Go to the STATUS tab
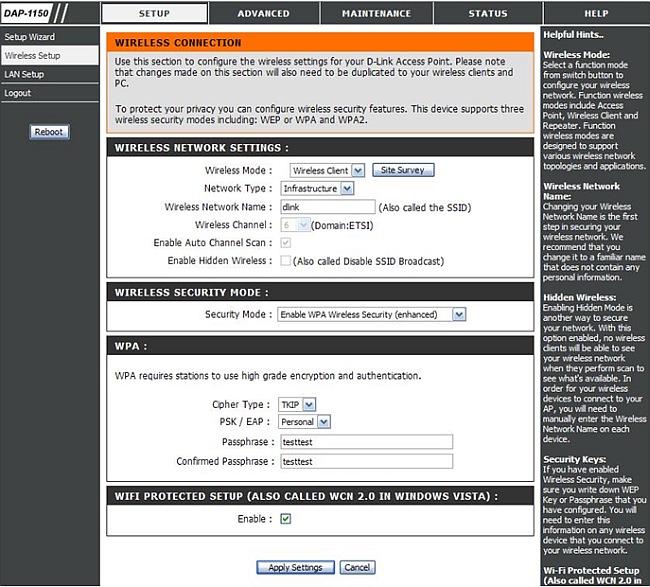Screen dimensions: 650x587 click(x=487, y=14)
